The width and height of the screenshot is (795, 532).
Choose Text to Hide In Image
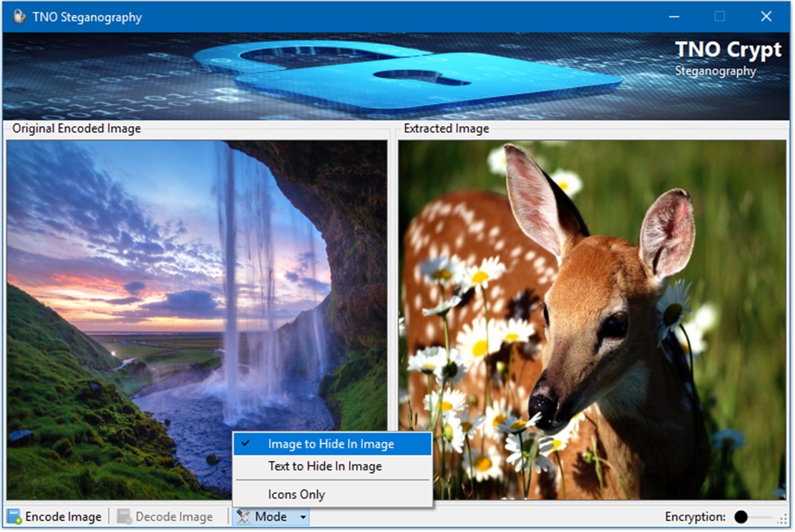pyautogui.click(x=333, y=466)
